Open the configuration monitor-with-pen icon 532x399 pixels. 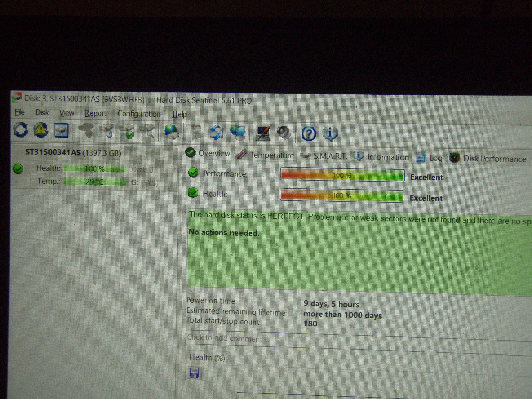coord(263,133)
